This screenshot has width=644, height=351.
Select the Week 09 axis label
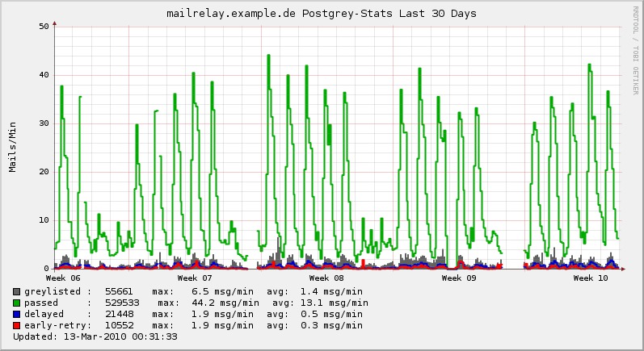coord(459,278)
